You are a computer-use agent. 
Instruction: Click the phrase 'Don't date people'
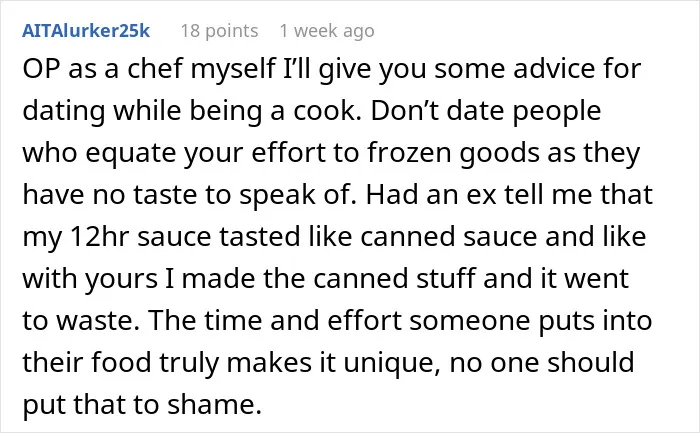coord(486,112)
